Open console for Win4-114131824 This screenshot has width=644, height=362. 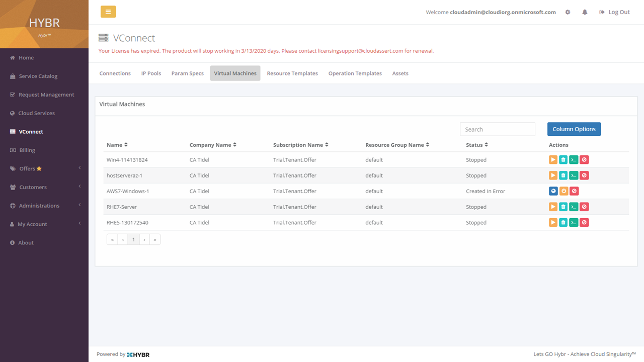[x=574, y=160]
